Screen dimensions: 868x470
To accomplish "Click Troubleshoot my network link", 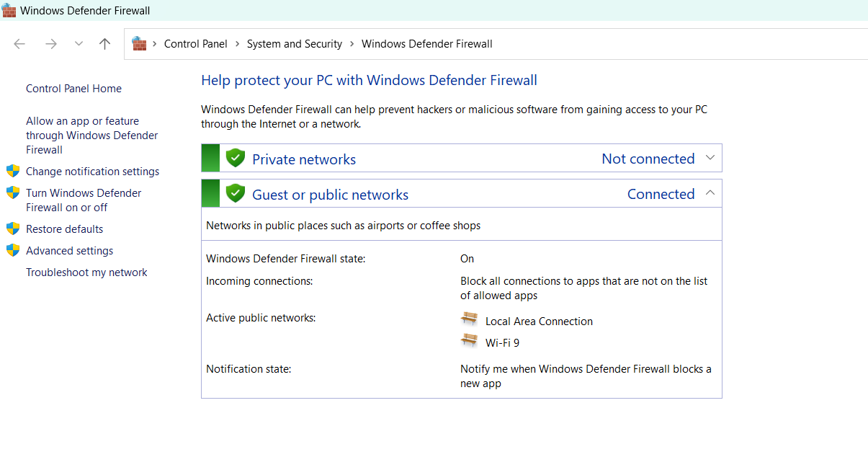I will click(86, 272).
